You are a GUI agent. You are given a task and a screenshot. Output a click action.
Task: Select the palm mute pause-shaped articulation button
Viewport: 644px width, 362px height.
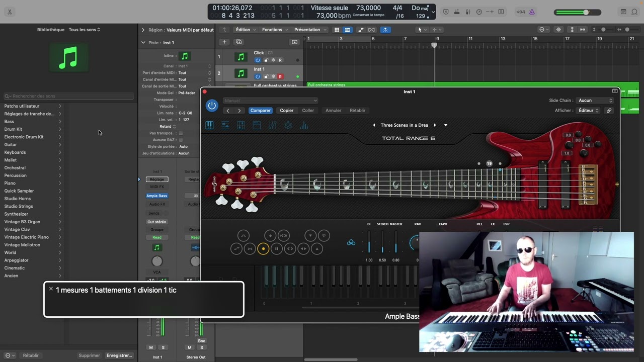(276, 249)
